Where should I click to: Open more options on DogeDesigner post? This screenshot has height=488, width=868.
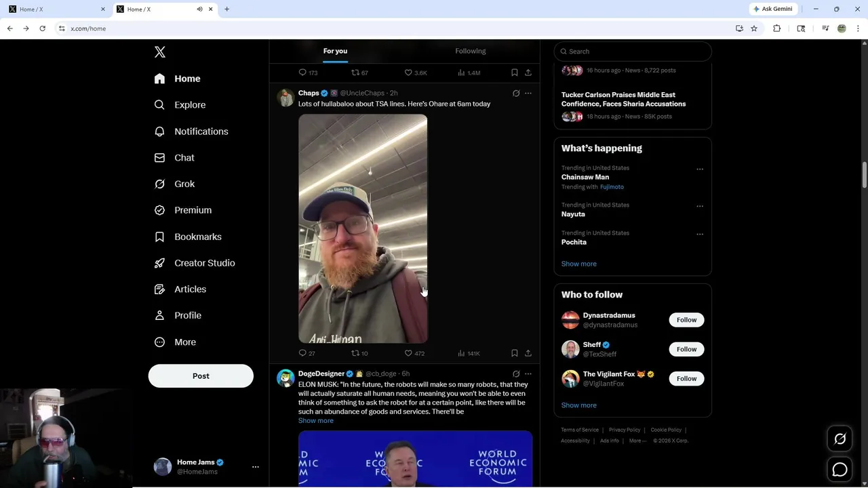528,374
